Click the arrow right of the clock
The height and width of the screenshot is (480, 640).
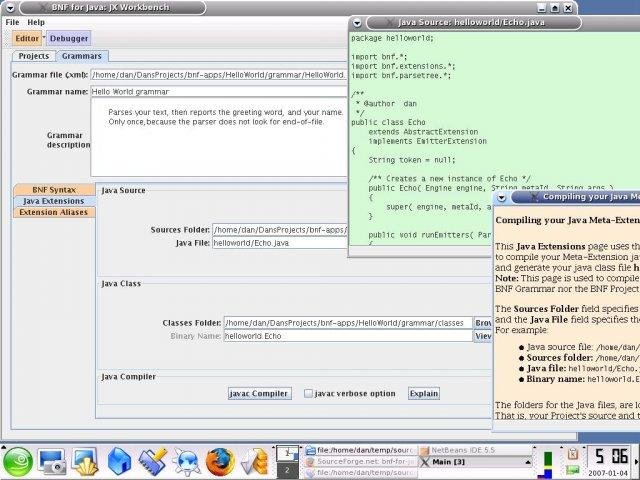pos(636,462)
